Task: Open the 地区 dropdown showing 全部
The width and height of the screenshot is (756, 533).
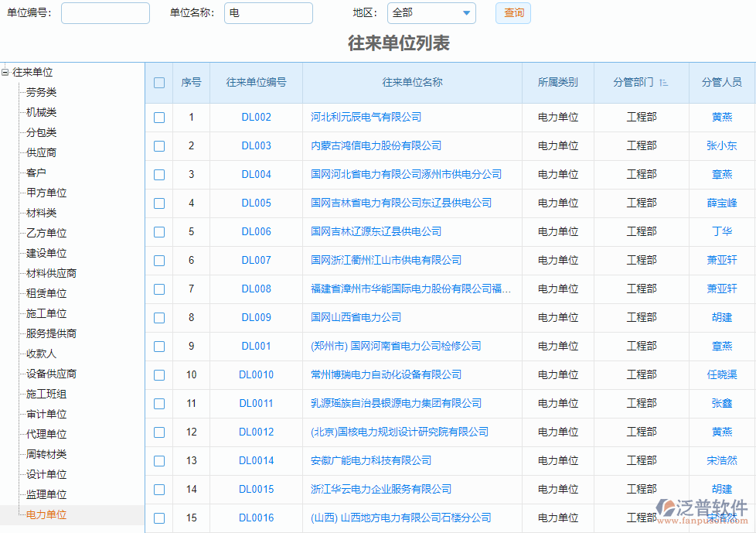Action: pyautogui.click(x=431, y=13)
